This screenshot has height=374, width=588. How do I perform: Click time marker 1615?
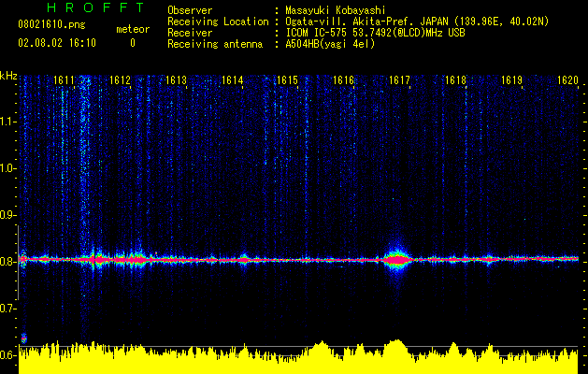288,79
